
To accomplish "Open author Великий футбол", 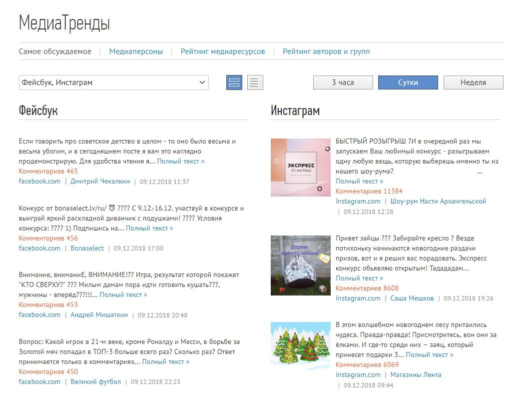I will tap(96, 381).
